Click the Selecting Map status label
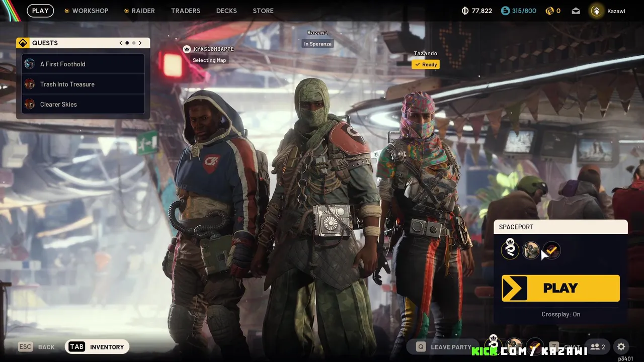This screenshot has width=644, height=362. click(209, 60)
